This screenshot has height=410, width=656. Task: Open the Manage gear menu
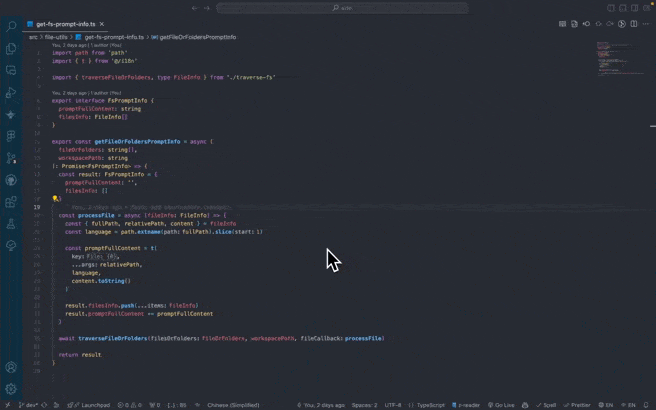coord(11,389)
